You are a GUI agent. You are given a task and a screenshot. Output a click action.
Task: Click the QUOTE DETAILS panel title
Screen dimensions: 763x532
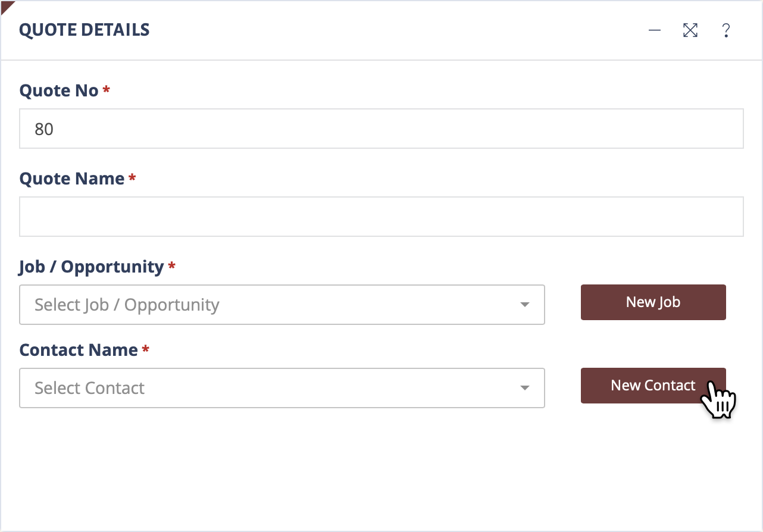(x=85, y=30)
